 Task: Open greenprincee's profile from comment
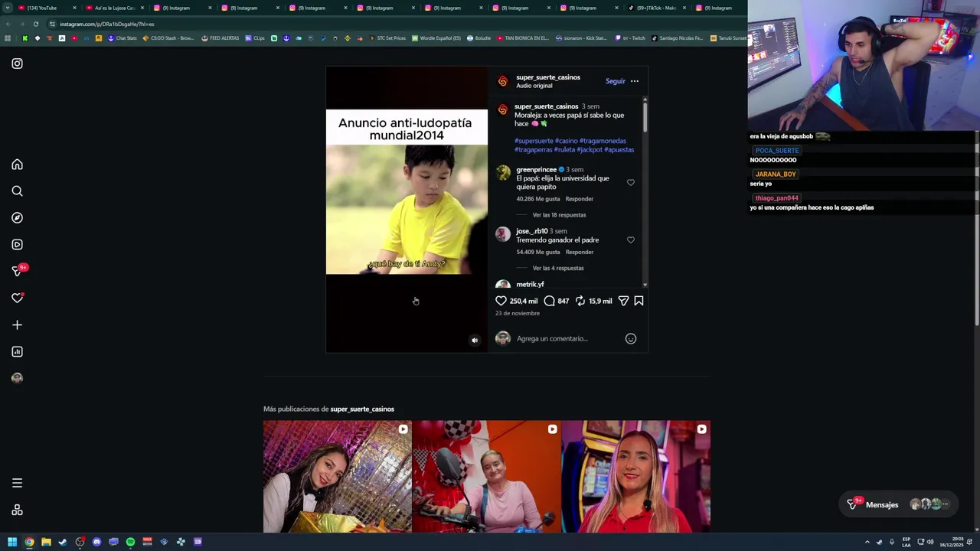[536, 169]
